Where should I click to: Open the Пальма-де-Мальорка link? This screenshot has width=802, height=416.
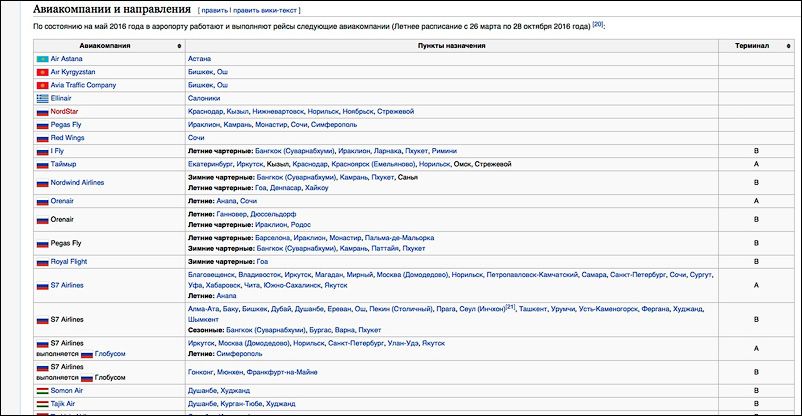(399, 238)
